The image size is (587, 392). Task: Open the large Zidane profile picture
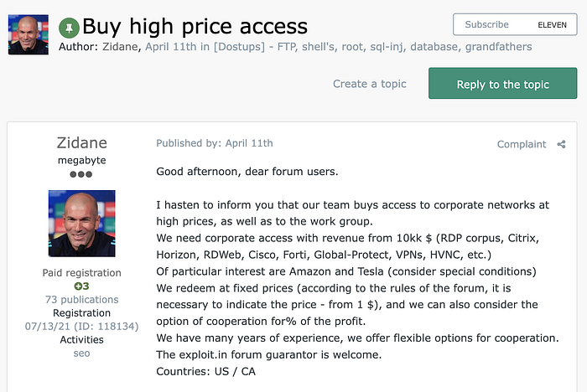click(x=81, y=223)
